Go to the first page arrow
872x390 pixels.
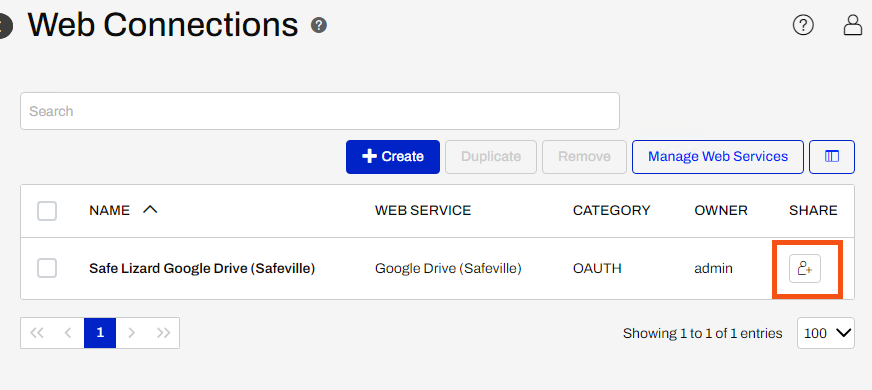pos(37,333)
